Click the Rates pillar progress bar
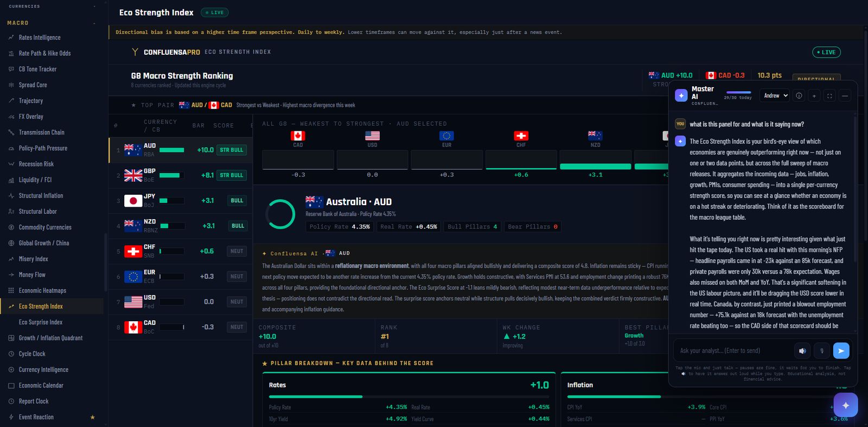This screenshot has width=868, height=427. coord(409,397)
